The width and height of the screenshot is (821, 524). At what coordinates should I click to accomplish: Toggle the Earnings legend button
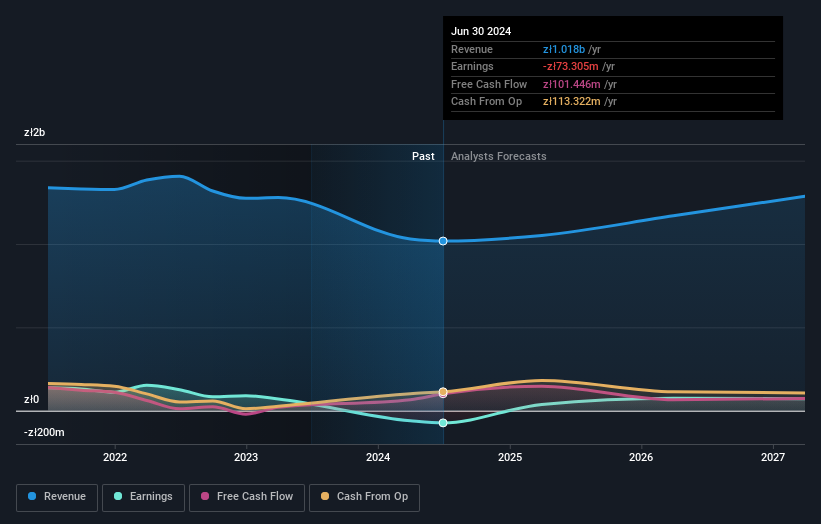[x=143, y=497]
